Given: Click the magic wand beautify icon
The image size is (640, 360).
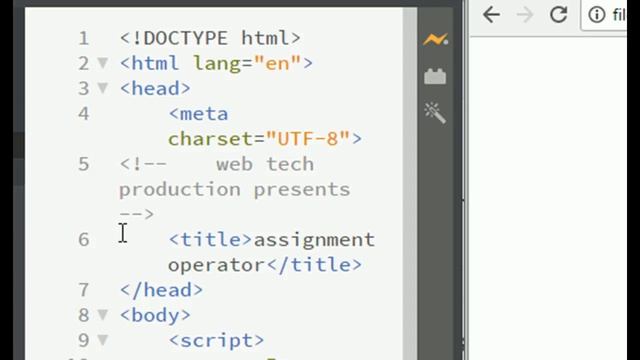Looking at the screenshot, I should pos(435,113).
